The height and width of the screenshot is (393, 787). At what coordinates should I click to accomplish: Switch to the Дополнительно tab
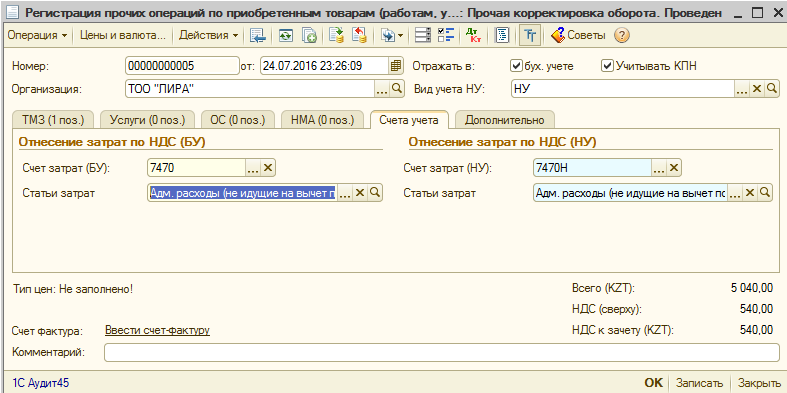tap(504, 120)
